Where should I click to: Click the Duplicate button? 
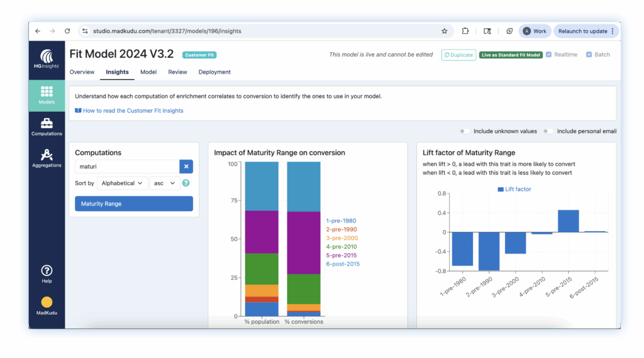tap(458, 55)
